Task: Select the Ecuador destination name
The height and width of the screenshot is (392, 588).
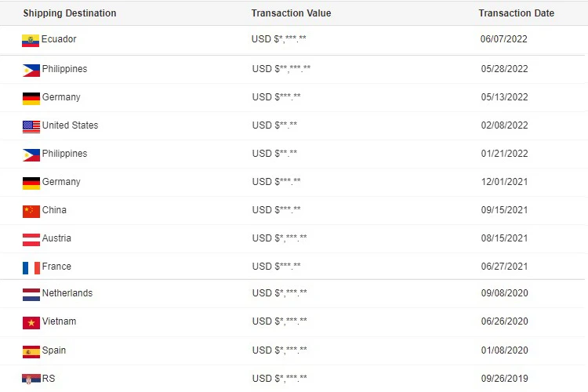Action: pos(59,39)
